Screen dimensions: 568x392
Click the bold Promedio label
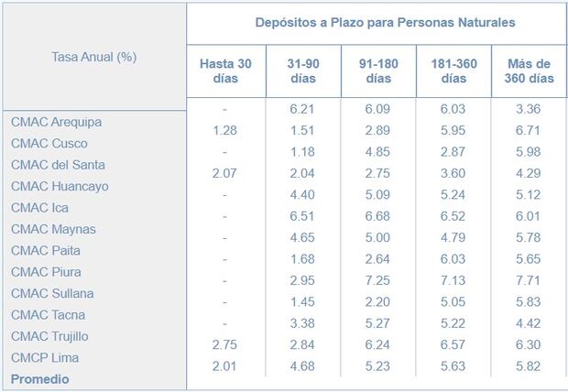40,378
